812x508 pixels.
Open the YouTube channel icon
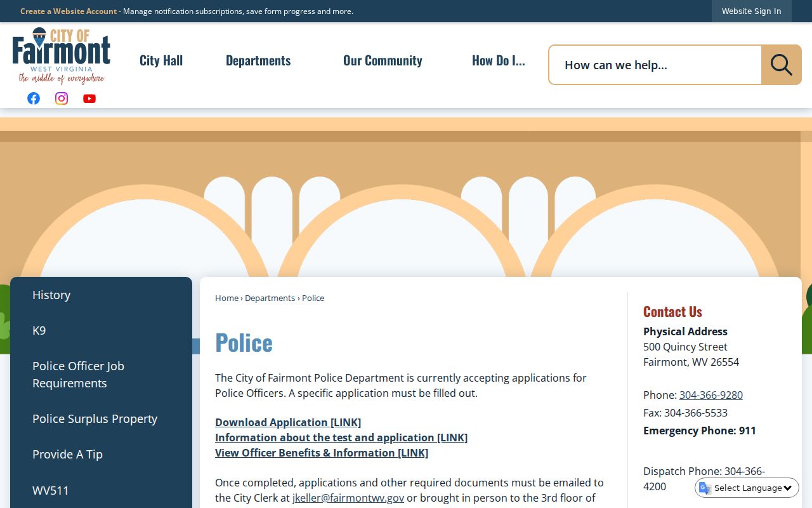click(89, 98)
